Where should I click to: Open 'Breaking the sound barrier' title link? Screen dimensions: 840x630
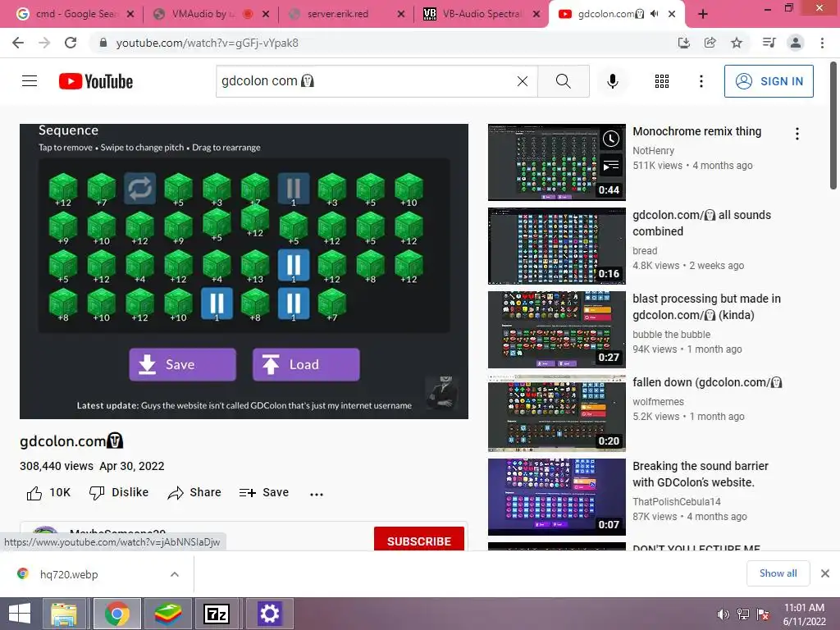point(701,474)
